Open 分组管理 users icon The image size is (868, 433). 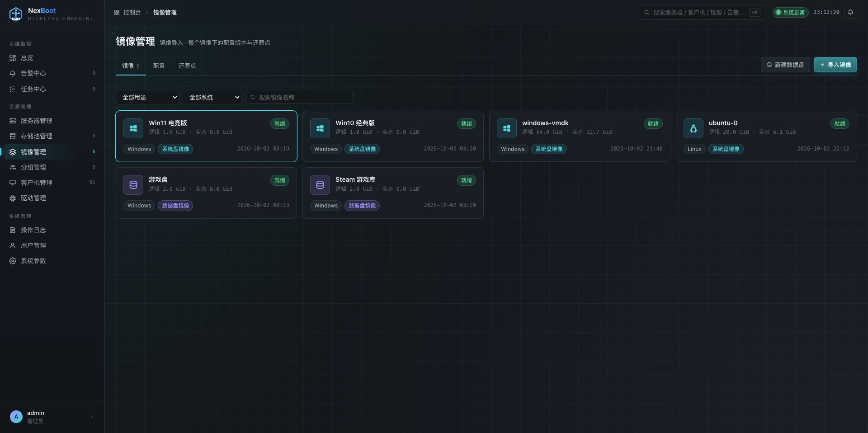coord(13,167)
